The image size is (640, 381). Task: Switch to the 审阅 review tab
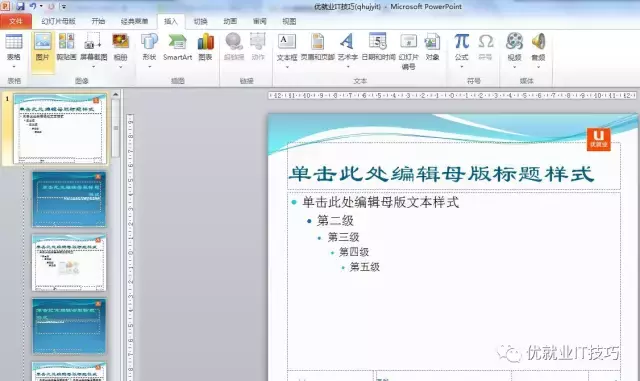pos(260,21)
